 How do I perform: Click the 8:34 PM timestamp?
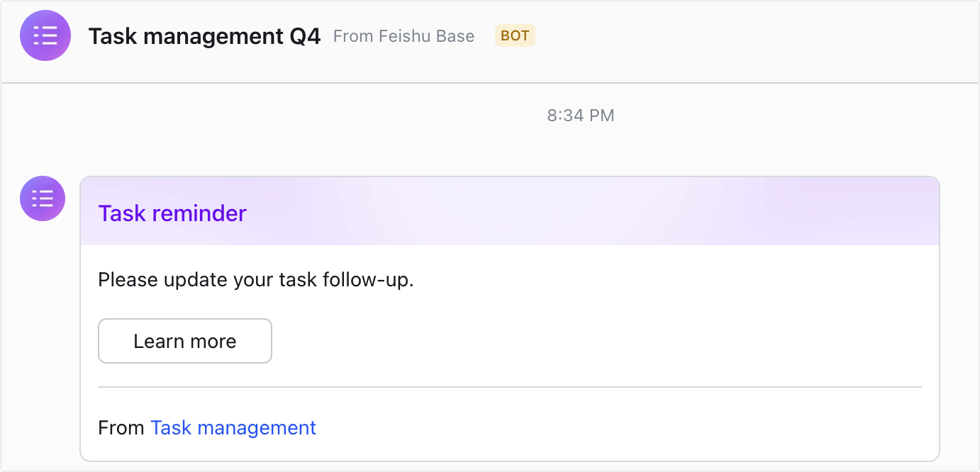click(580, 115)
